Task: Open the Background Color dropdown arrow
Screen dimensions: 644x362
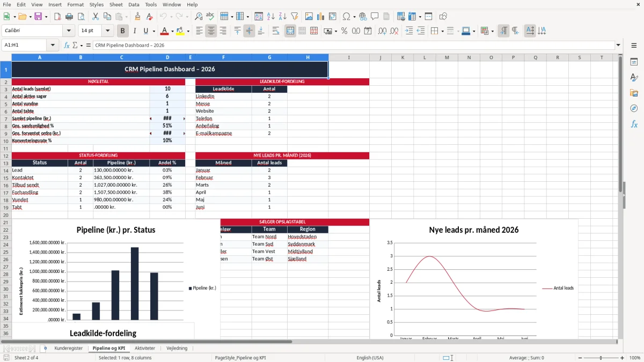Action: 188,31
